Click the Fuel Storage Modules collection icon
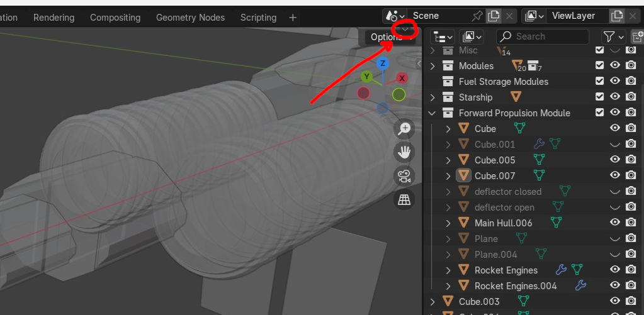Image resolution: width=644 pixels, height=315 pixels. (448, 81)
